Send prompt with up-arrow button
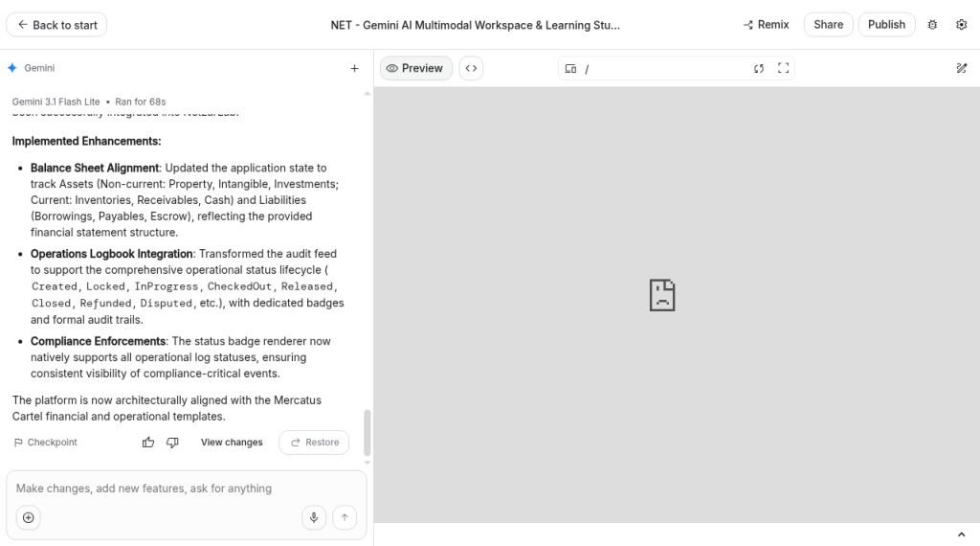The height and width of the screenshot is (546, 980). [345, 518]
